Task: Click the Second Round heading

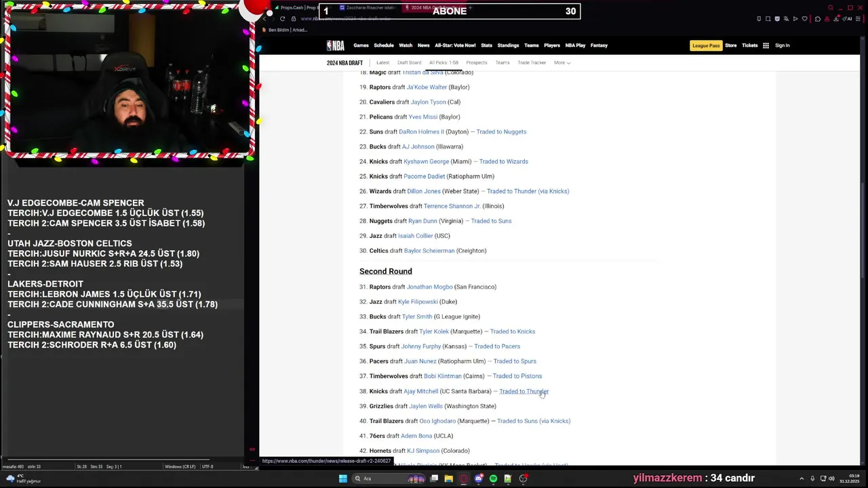Action: tap(386, 271)
